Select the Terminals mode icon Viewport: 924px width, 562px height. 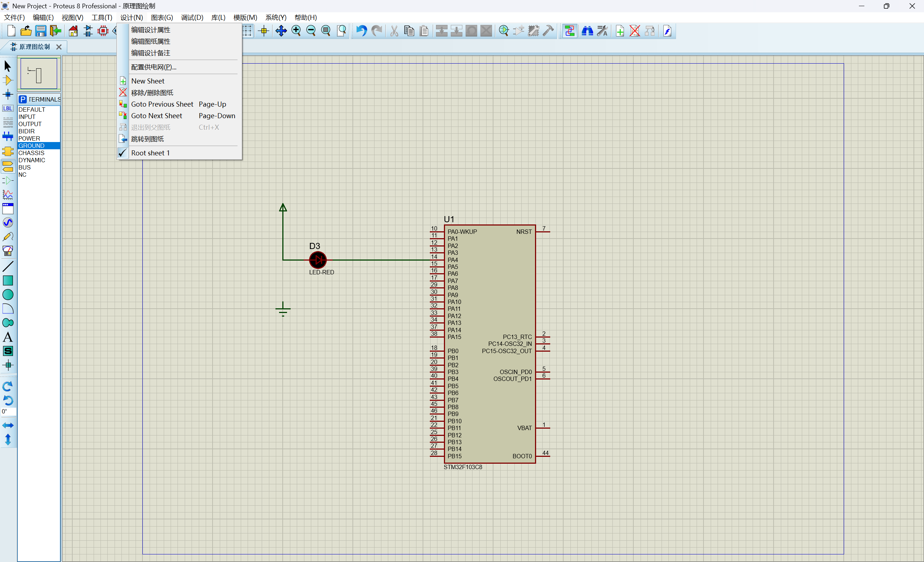(x=8, y=166)
